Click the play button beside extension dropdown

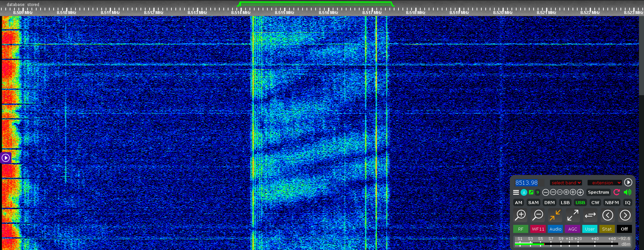click(628, 182)
